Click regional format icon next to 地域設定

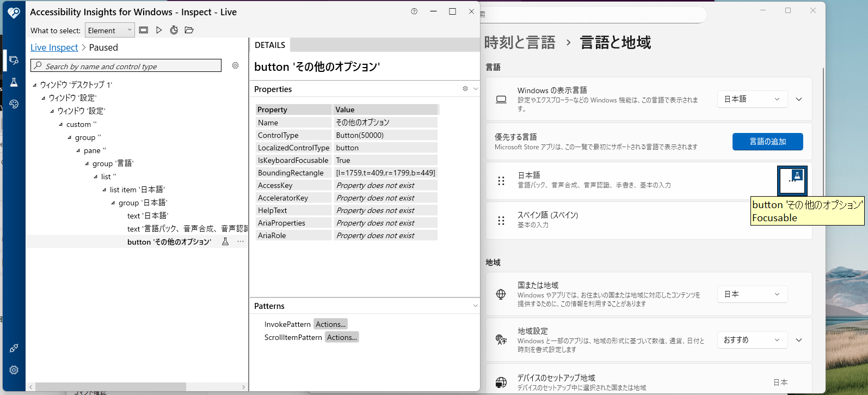[x=501, y=340]
